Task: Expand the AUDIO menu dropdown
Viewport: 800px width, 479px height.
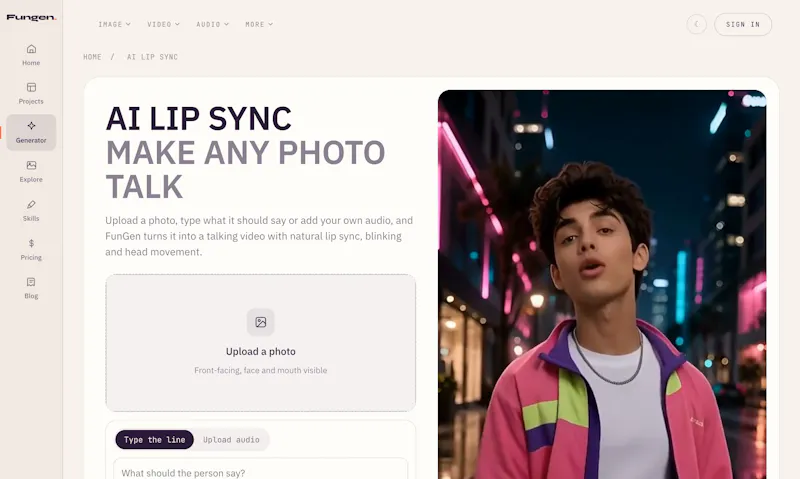Action: pos(212,24)
